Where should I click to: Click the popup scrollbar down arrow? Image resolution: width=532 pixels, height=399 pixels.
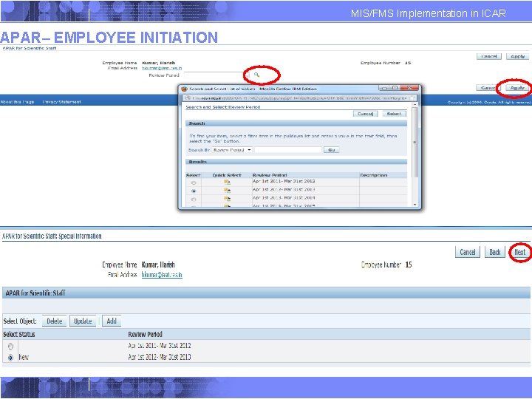pyautogui.click(x=415, y=205)
